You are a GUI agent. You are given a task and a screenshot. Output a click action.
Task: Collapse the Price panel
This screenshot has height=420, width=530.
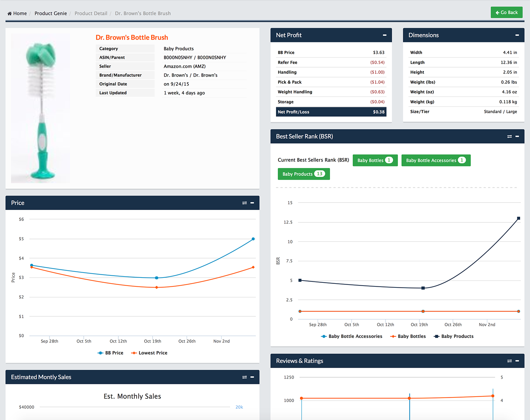click(x=252, y=203)
